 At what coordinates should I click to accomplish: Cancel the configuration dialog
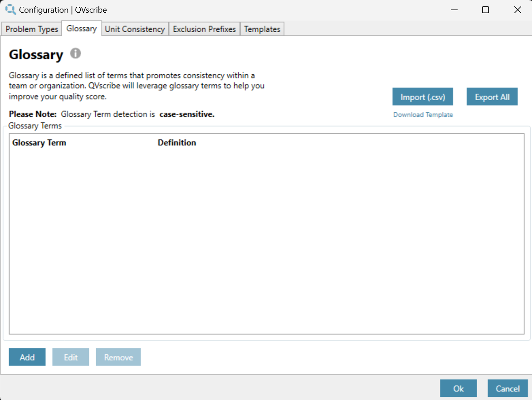coord(508,389)
